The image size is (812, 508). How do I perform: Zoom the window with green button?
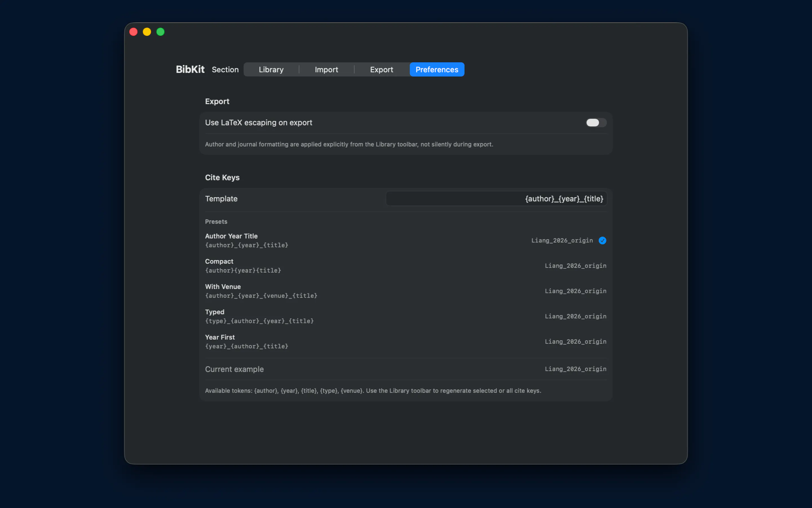pyautogui.click(x=160, y=32)
